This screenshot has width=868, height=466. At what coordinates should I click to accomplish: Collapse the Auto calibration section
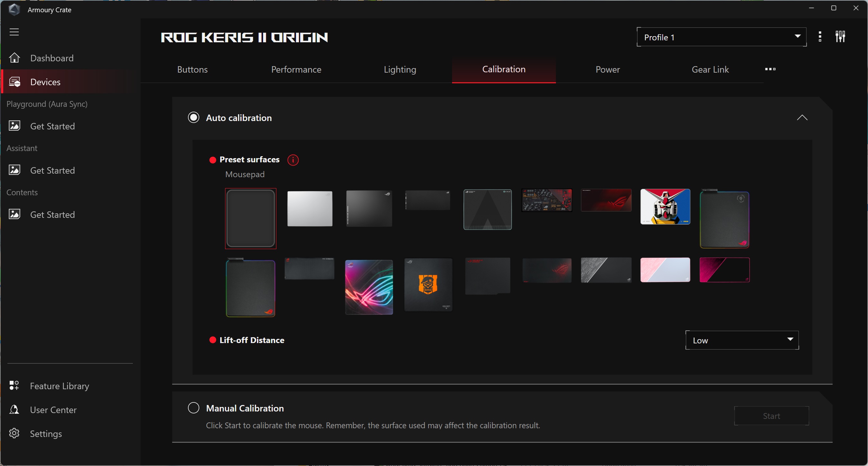click(x=802, y=118)
